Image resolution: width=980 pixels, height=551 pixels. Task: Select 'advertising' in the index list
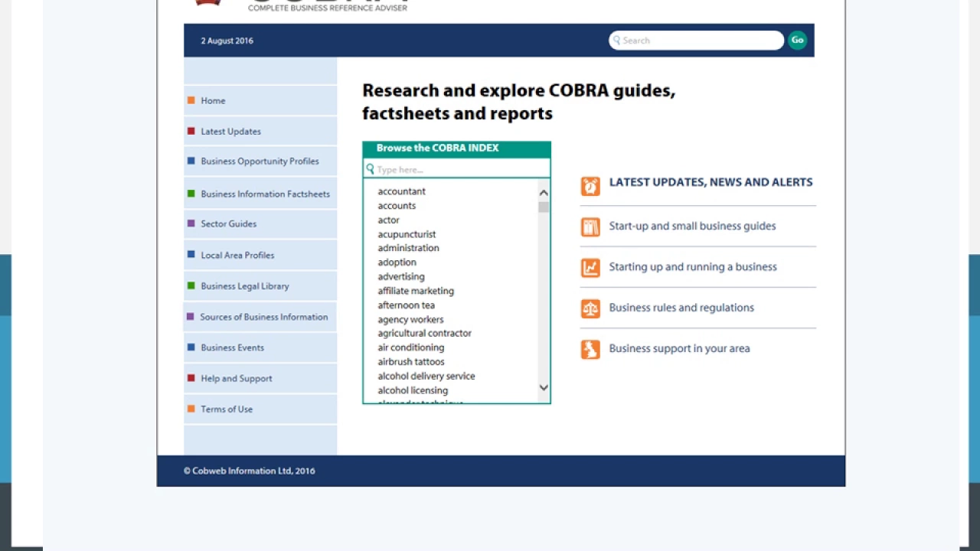pyautogui.click(x=400, y=277)
